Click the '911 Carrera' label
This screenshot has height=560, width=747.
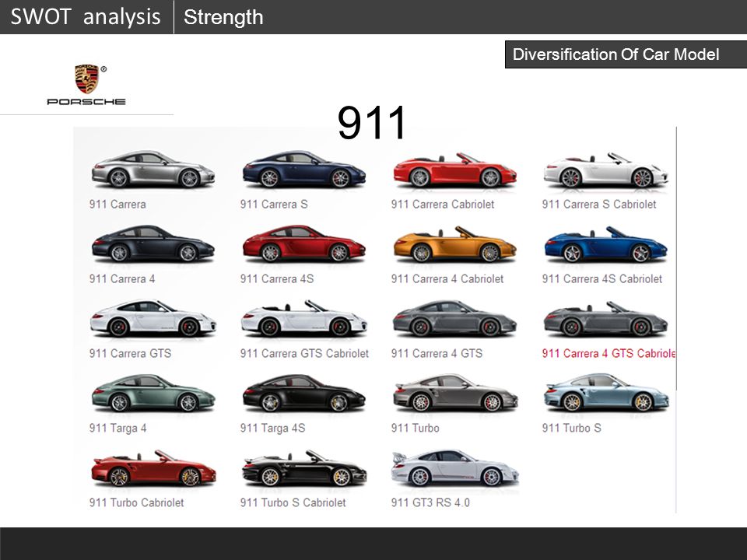click(117, 205)
